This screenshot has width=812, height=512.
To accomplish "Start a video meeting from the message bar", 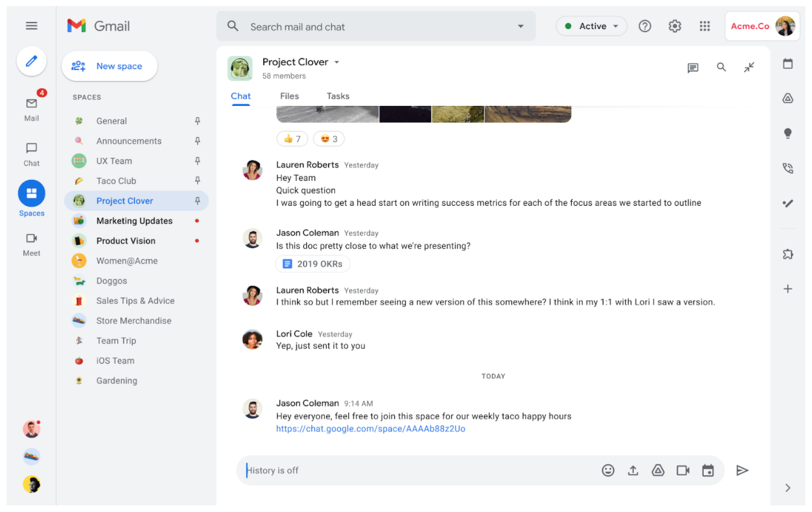I will tap(683, 470).
